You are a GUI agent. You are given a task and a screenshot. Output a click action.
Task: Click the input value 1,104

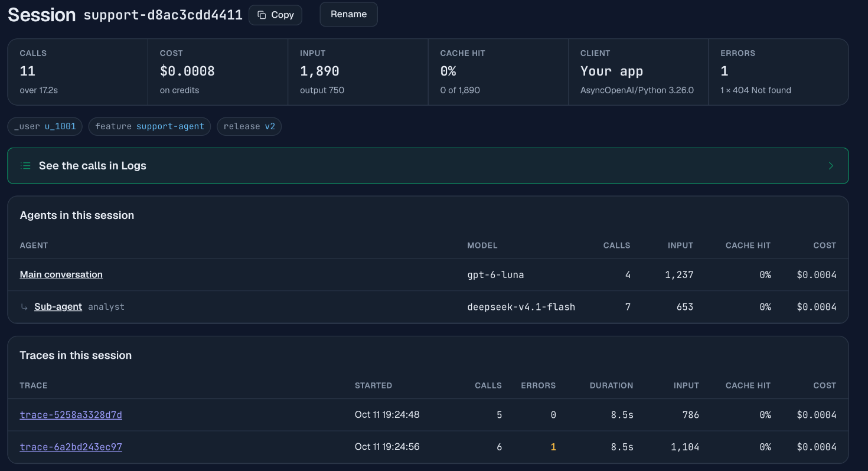(x=685, y=447)
